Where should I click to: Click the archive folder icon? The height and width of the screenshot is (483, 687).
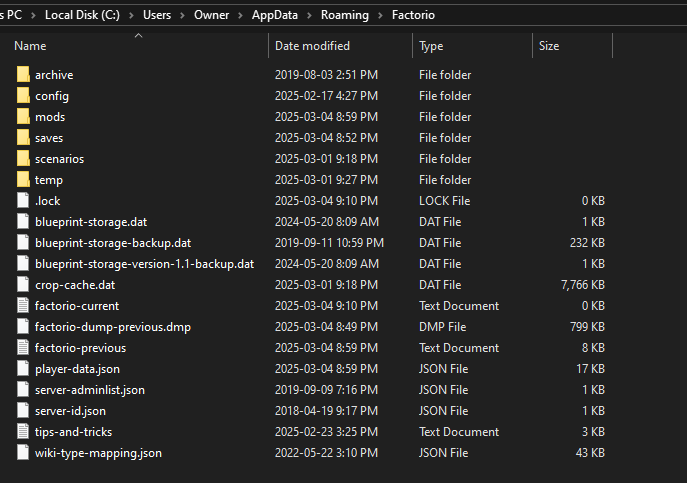coord(23,75)
